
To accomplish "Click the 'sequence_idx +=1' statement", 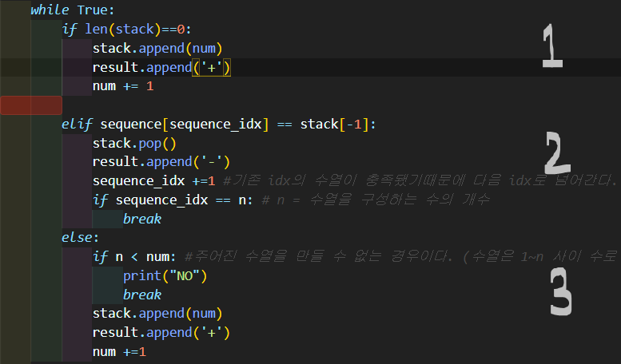I will pyautogui.click(x=153, y=181).
